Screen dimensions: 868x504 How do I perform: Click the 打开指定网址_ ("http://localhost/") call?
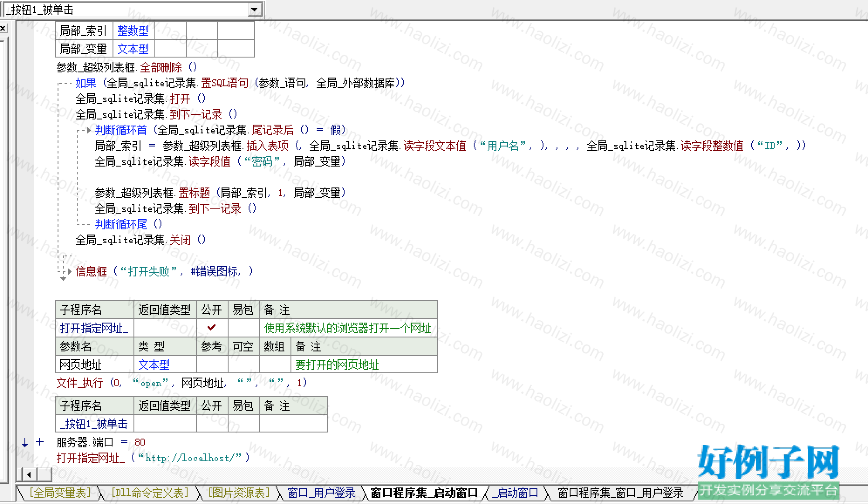click(153, 458)
